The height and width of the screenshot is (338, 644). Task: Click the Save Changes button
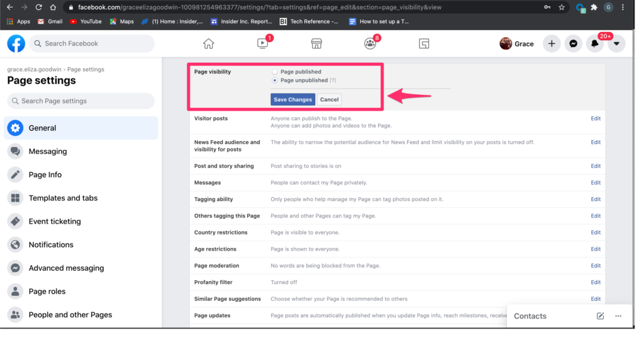pyautogui.click(x=292, y=99)
